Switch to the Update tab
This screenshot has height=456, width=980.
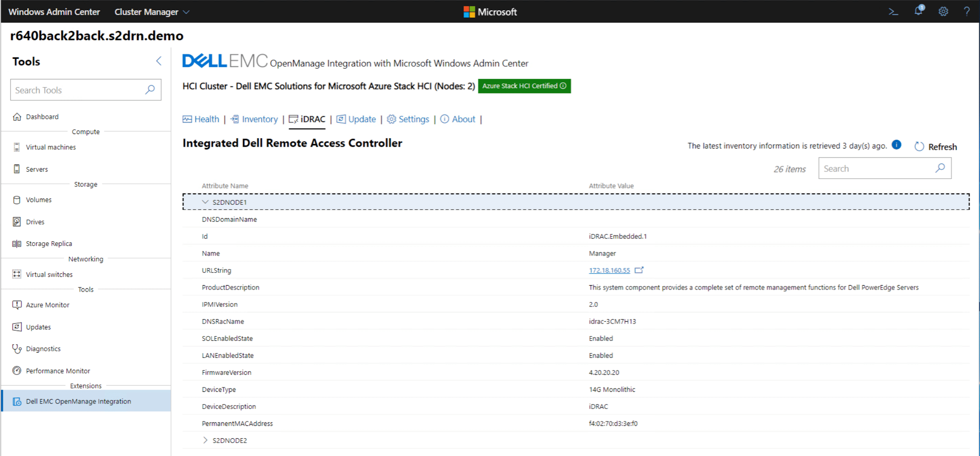[356, 119]
